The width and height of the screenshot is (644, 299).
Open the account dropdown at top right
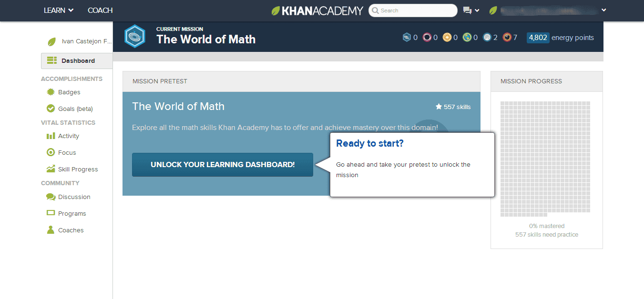click(x=603, y=10)
